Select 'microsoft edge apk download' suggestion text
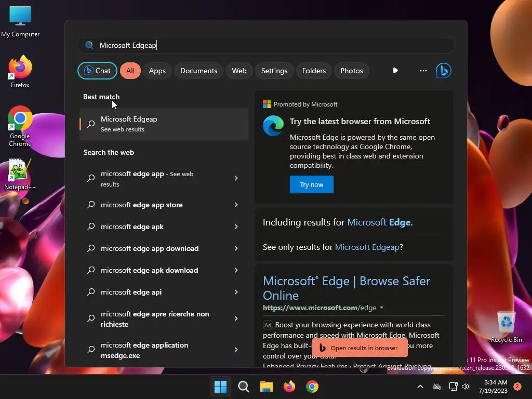 [x=149, y=270]
